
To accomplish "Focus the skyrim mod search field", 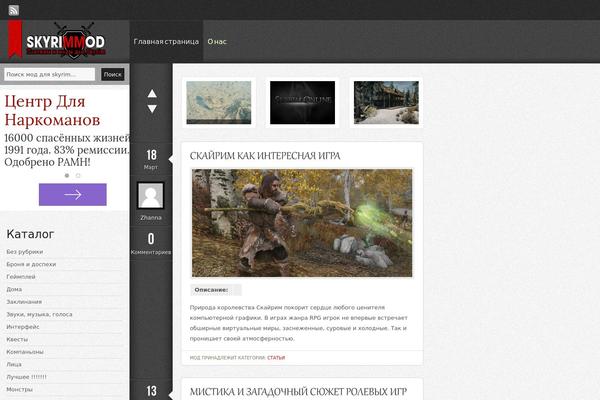I will click(x=49, y=74).
